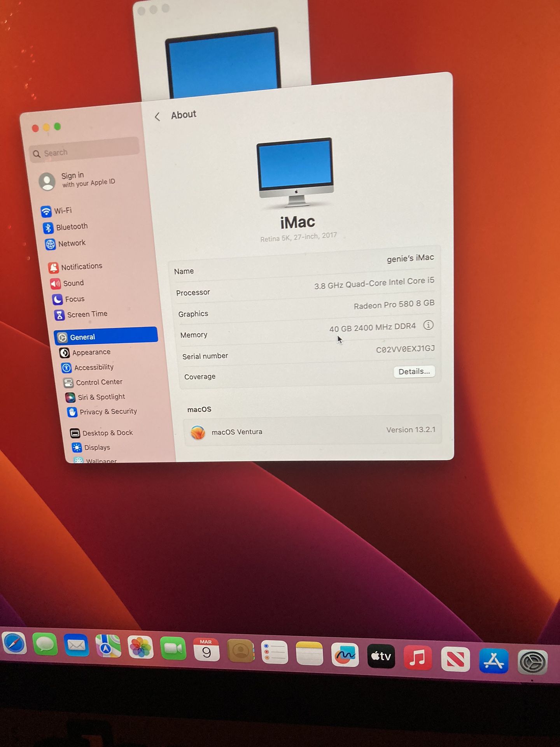
Task: Launch Contacts from the Dock
Action: [240, 651]
